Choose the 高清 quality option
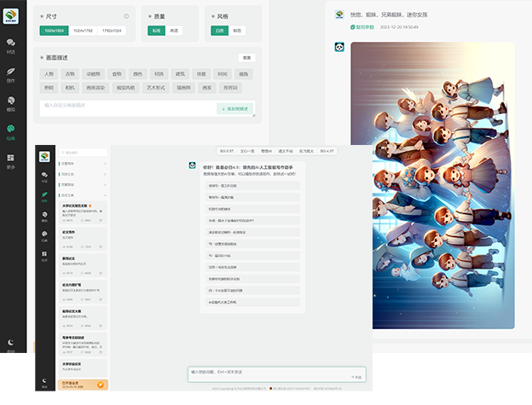The width and height of the screenshot is (532, 405). pyautogui.click(x=174, y=31)
